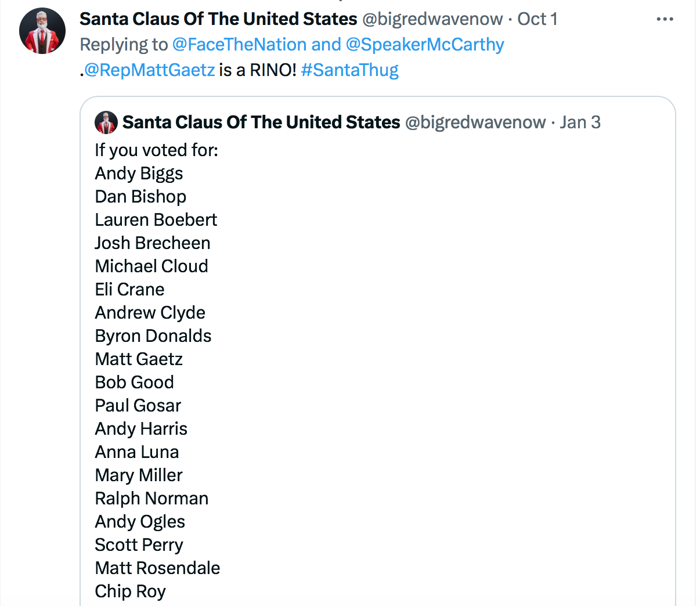Click the quoted tweet's author display name
This screenshot has width=700, height=606.
261,122
